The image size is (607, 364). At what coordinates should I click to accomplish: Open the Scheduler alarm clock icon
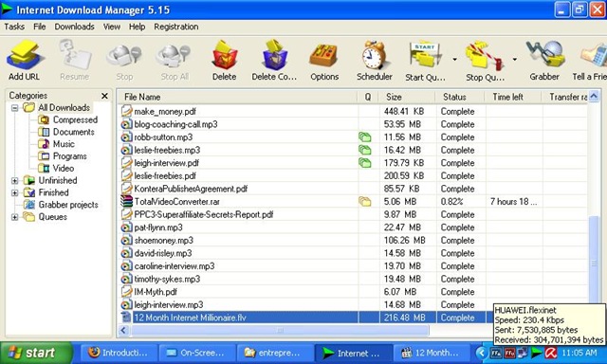tap(374, 55)
